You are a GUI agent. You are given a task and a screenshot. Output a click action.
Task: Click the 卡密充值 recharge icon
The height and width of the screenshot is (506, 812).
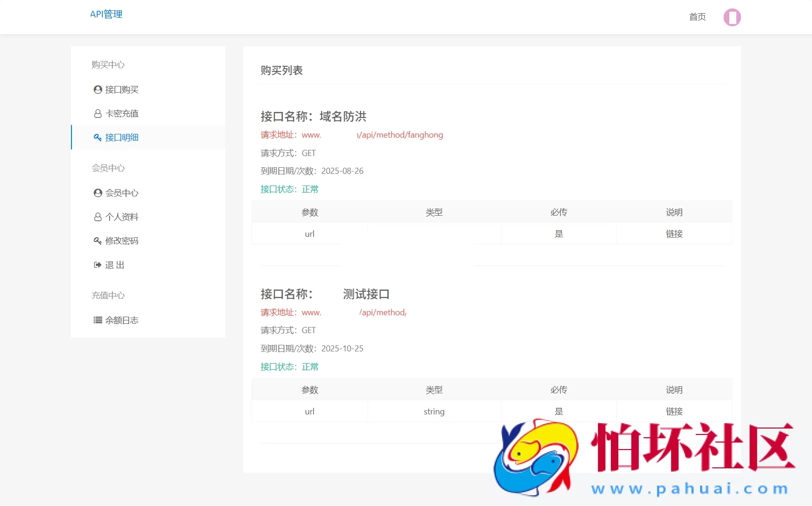pos(97,113)
